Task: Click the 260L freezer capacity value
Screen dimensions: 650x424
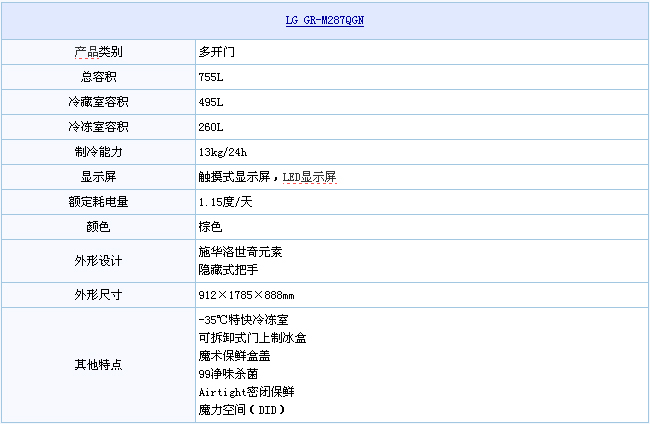Action: [x=211, y=127]
